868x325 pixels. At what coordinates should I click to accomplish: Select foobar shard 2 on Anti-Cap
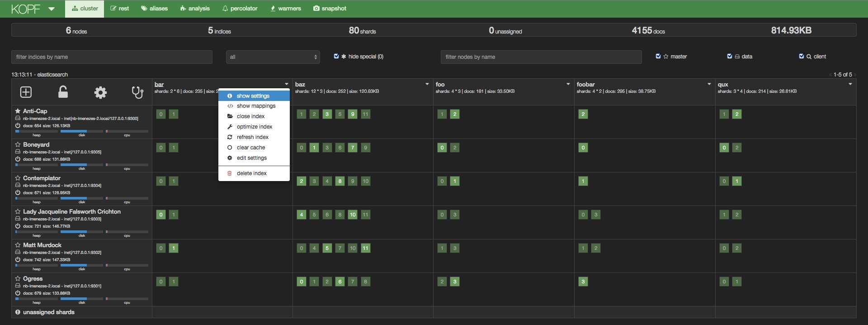583,114
